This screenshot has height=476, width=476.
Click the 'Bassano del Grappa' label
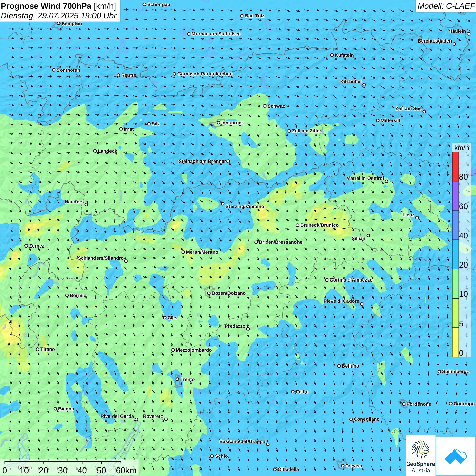(x=242, y=441)
